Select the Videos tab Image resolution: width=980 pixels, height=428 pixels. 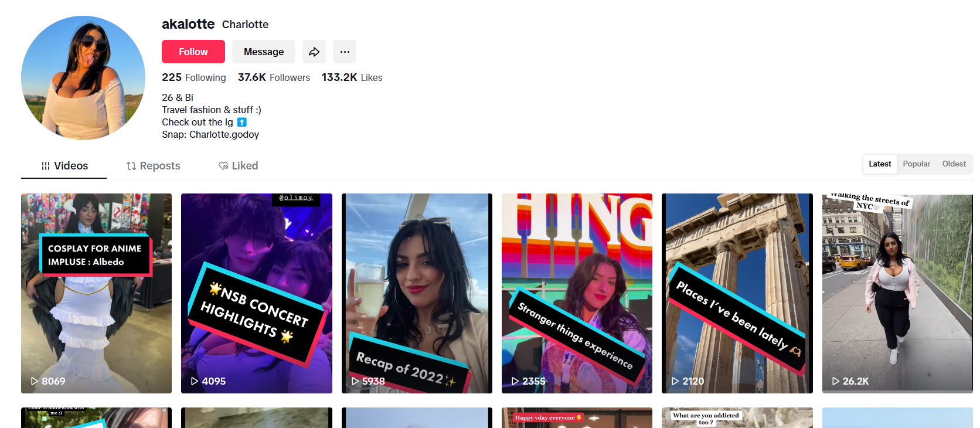pyautogui.click(x=64, y=166)
